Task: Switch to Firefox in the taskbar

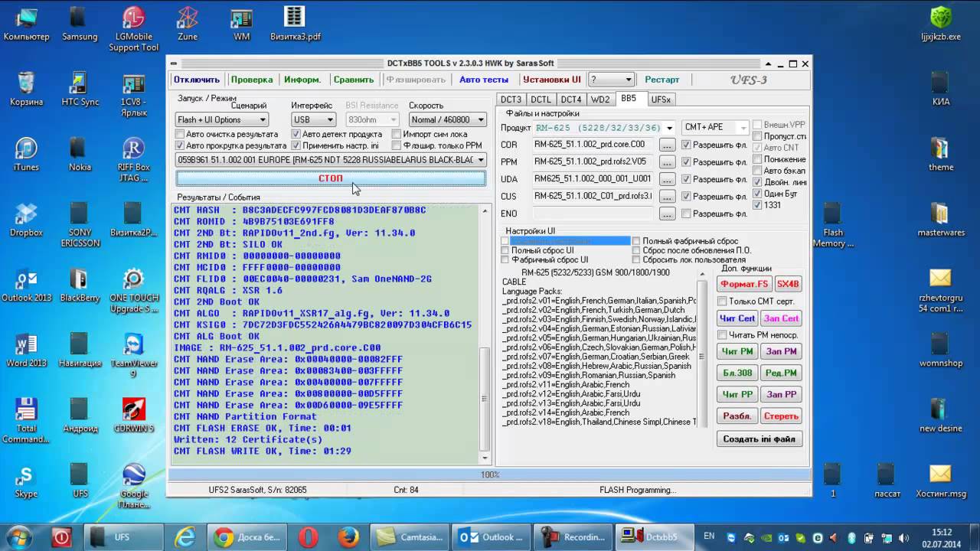Action: point(348,537)
